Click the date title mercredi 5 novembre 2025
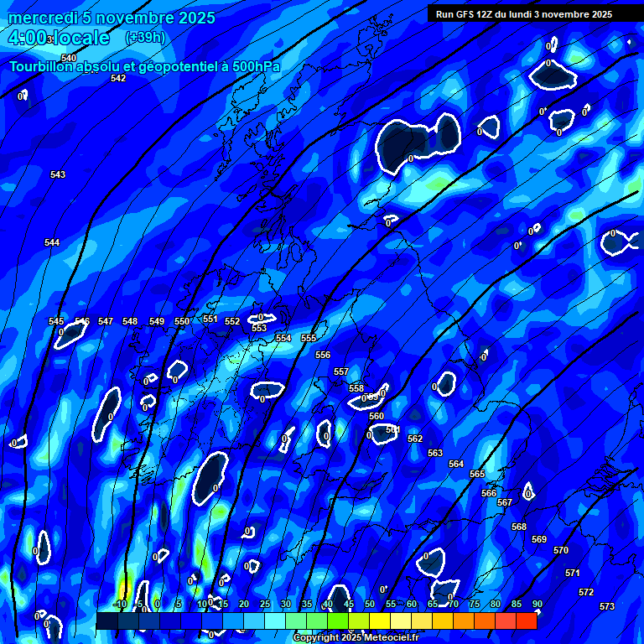The width and height of the screenshot is (644, 644). [112, 18]
